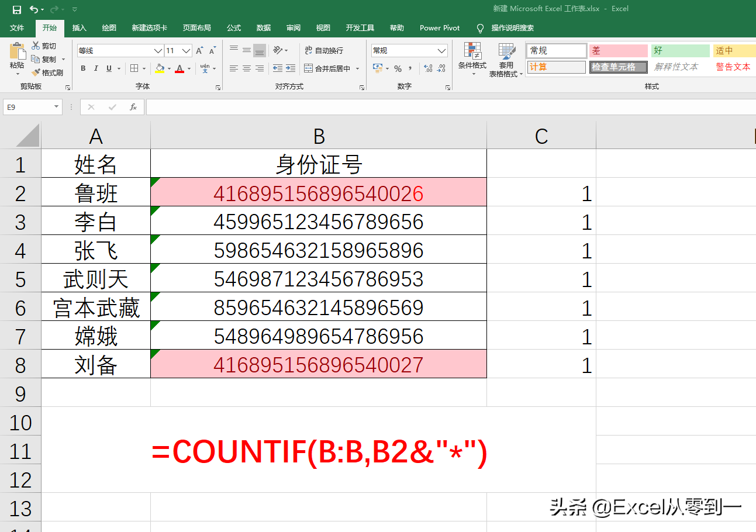Apply the 计算 Calculation cell style
The image size is (756, 532).
pyautogui.click(x=557, y=67)
